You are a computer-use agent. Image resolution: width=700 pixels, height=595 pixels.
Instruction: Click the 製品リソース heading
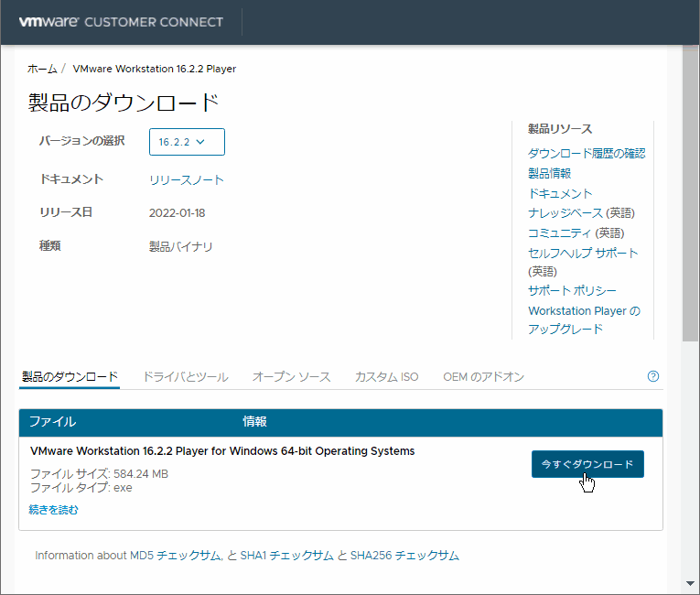[560, 129]
